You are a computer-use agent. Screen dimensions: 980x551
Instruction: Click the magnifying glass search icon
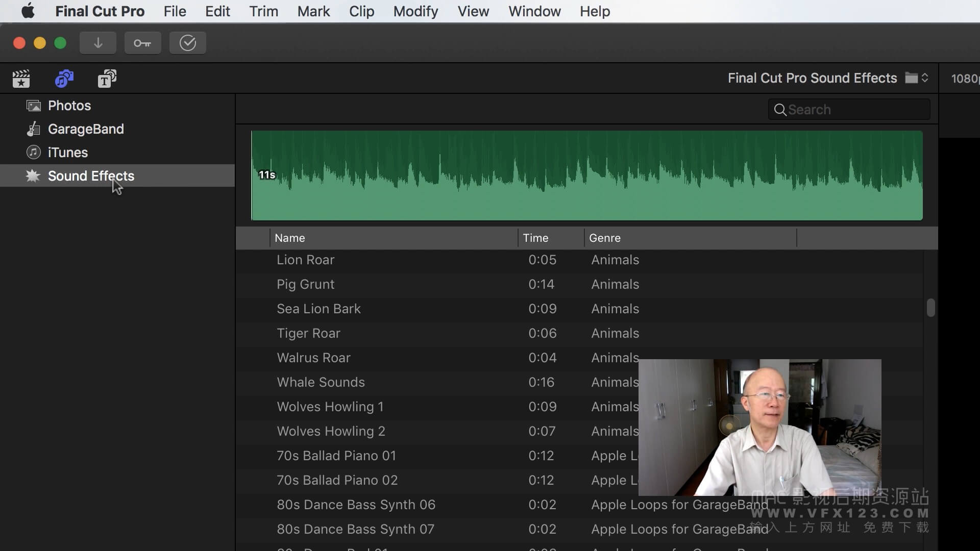click(x=780, y=110)
